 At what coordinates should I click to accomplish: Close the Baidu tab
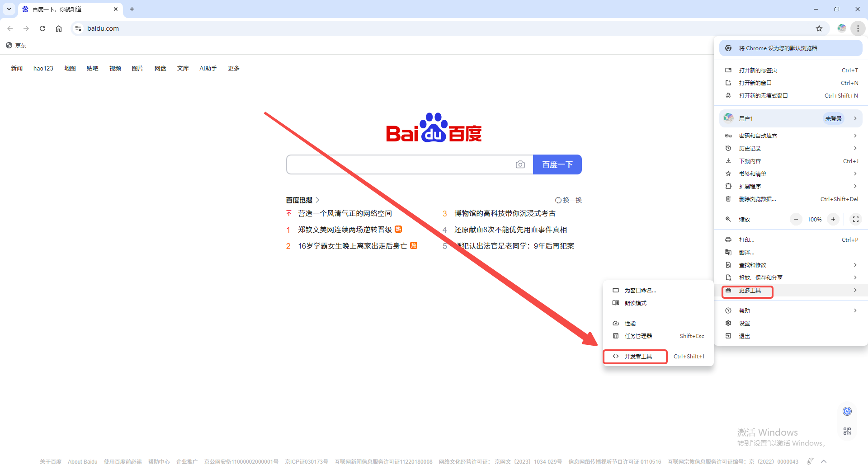(x=116, y=9)
